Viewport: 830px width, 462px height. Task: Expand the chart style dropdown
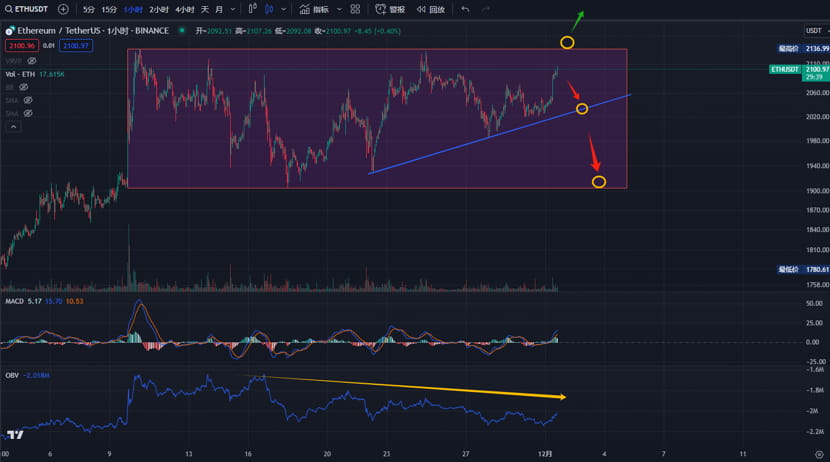pyautogui.click(x=284, y=10)
